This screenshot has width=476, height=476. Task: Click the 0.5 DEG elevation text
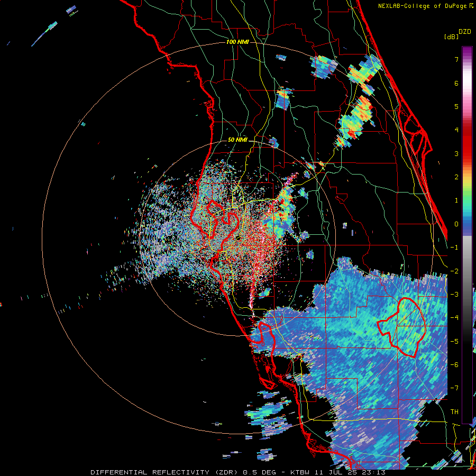coord(260,472)
